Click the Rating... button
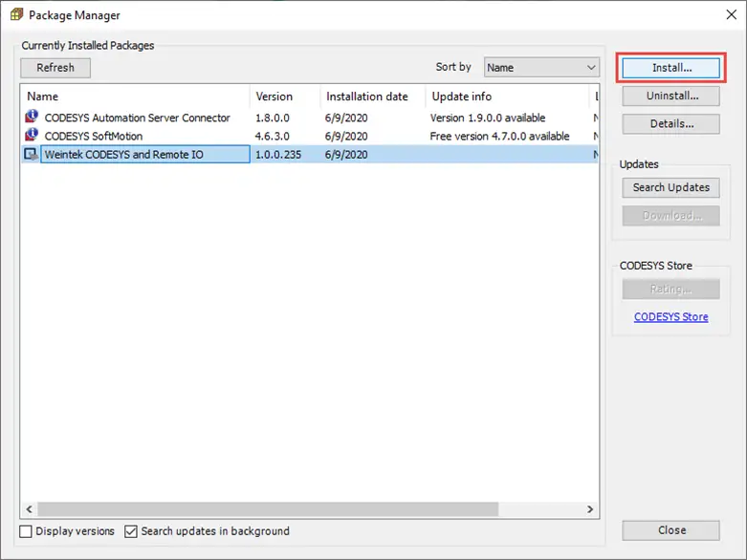This screenshot has width=747, height=560. coord(670,289)
